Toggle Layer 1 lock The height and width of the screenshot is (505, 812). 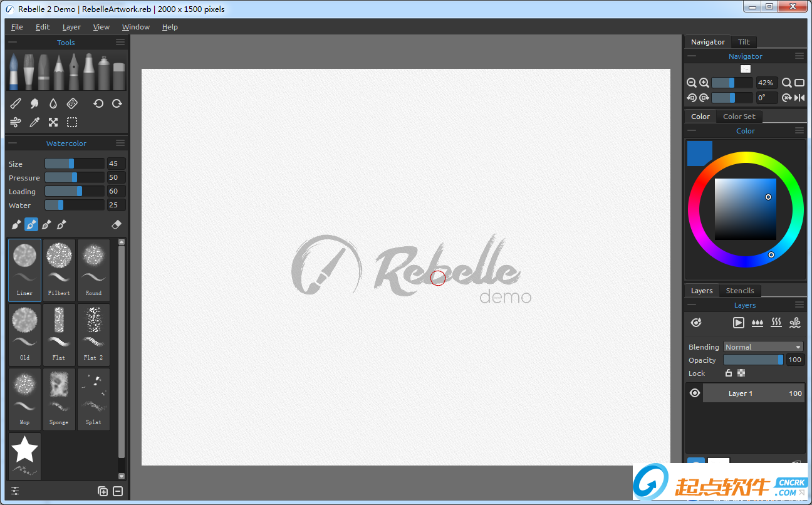pyautogui.click(x=729, y=373)
